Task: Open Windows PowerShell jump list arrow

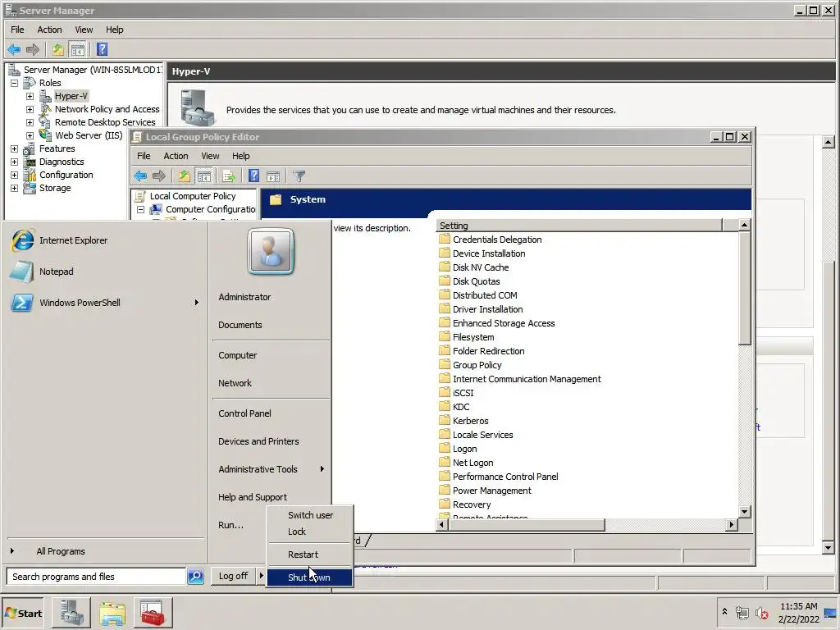Action: (197, 303)
